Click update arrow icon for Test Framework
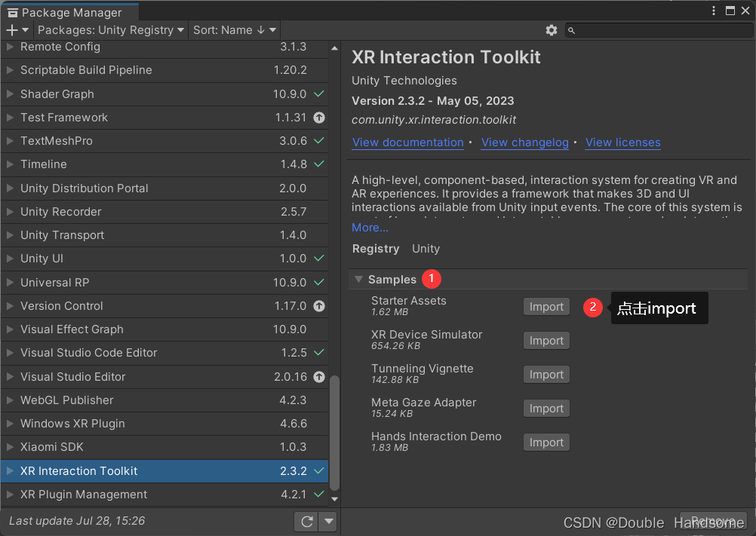The image size is (756, 536). pos(319,118)
